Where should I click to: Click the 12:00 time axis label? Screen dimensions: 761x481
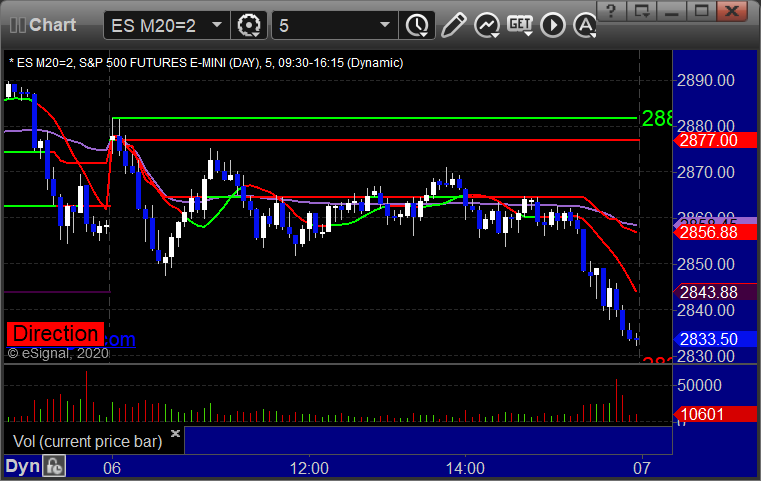coord(309,468)
